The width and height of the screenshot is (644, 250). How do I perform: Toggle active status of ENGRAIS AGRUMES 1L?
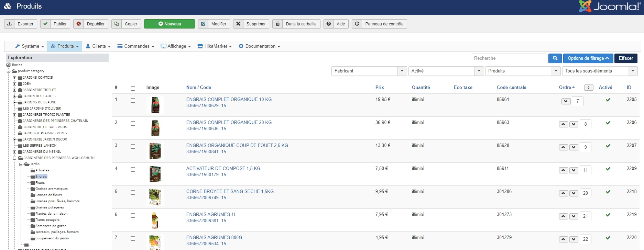(608, 215)
